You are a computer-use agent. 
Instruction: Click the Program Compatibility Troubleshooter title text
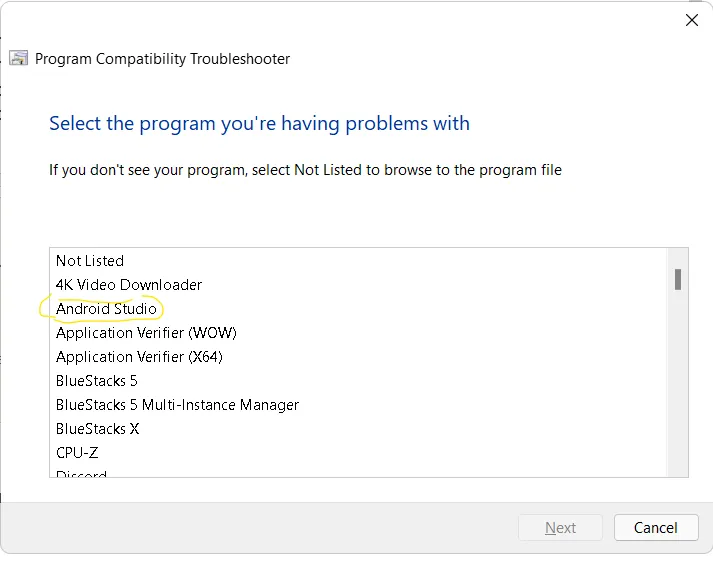[x=162, y=59]
